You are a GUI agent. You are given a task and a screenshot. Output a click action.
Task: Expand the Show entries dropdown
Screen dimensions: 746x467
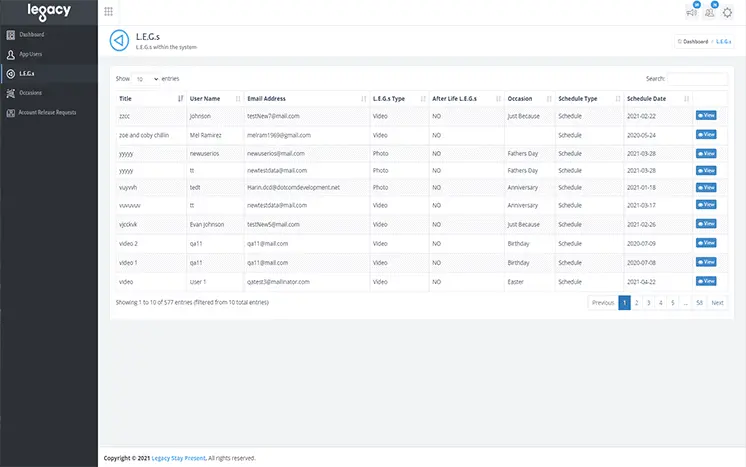(x=147, y=78)
